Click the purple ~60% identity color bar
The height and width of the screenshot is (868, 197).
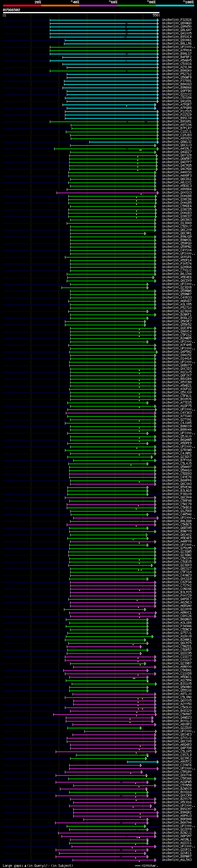(x=99, y=6)
